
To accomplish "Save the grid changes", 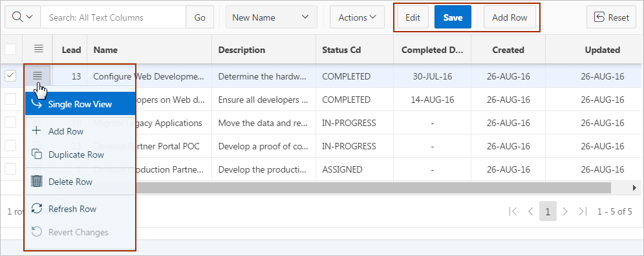I will click(453, 17).
